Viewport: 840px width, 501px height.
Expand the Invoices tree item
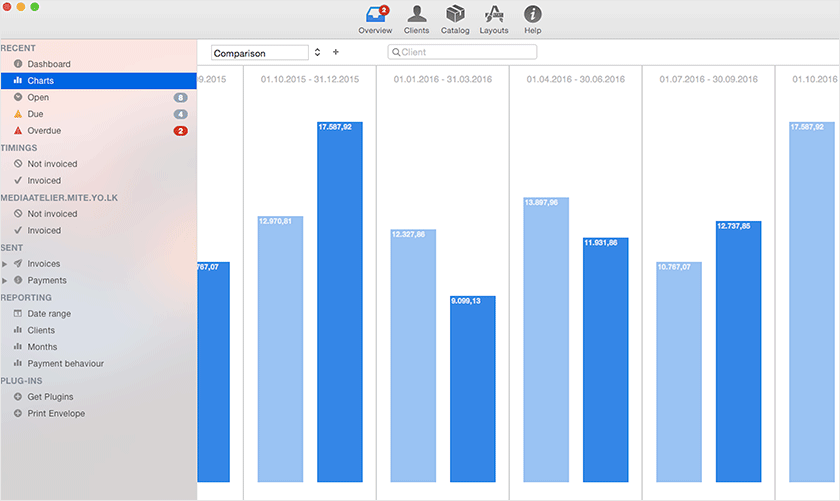4,264
